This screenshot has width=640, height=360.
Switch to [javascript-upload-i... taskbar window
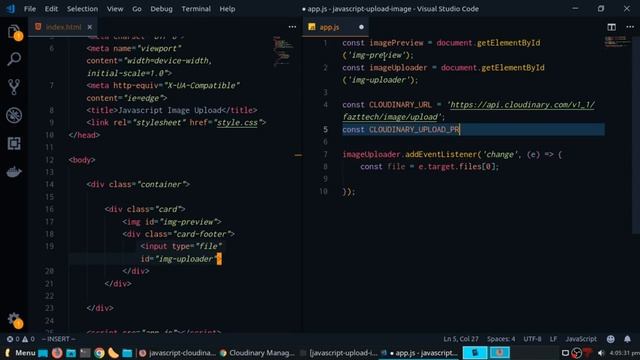(x=339, y=353)
